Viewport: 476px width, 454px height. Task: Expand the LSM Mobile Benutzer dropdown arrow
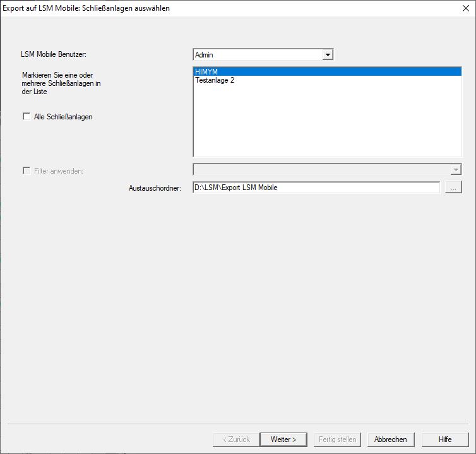pyautogui.click(x=327, y=55)
